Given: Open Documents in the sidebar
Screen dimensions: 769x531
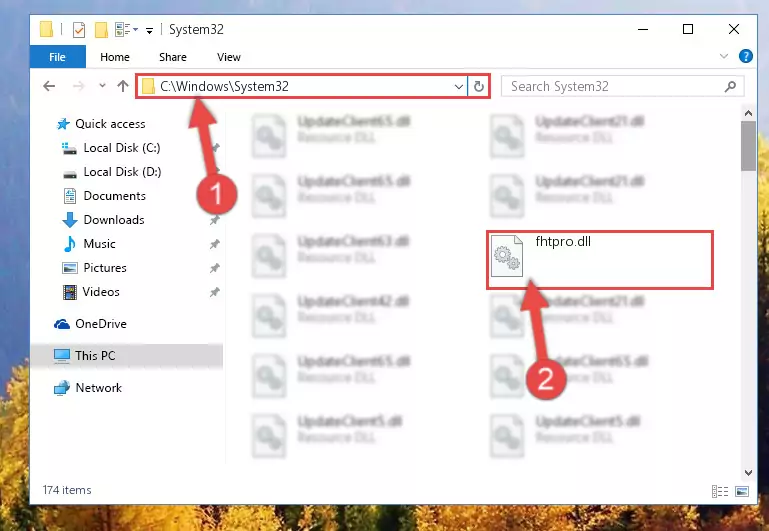Looking at the screenshot, I should [x=114, y=196].
